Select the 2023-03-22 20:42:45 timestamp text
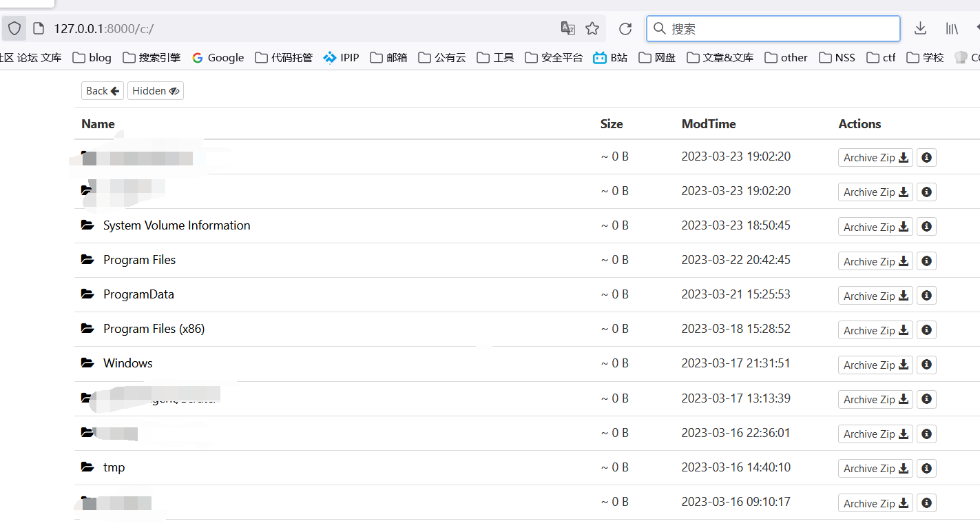This screenshot has width=980, height=528. (x=736, y=260)
